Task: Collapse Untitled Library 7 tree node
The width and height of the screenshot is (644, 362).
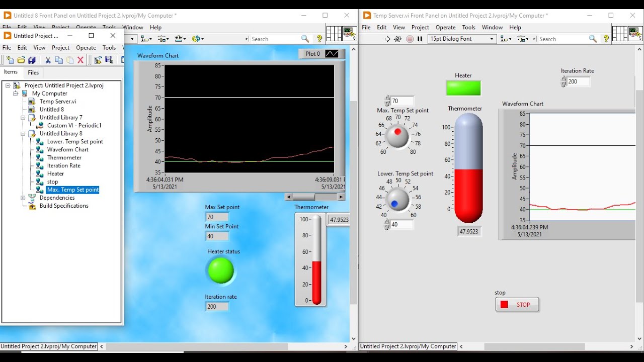Action: [x=23, y=118]
